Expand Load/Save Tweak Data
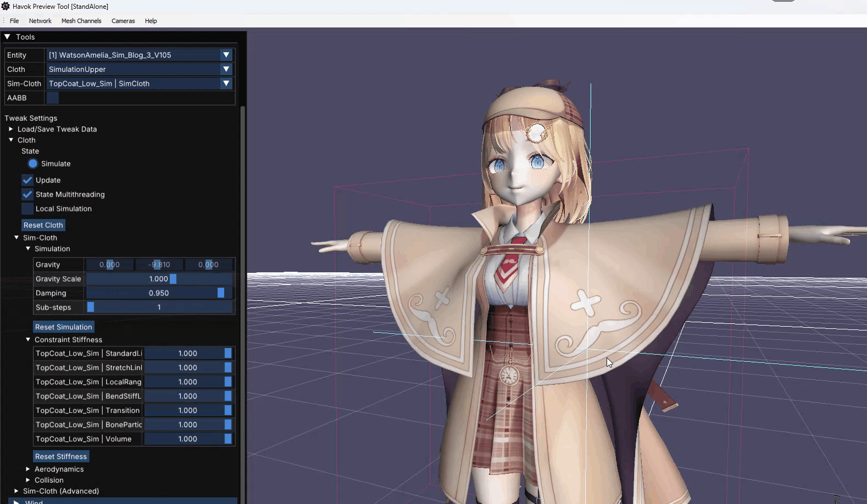 [11, 129]
